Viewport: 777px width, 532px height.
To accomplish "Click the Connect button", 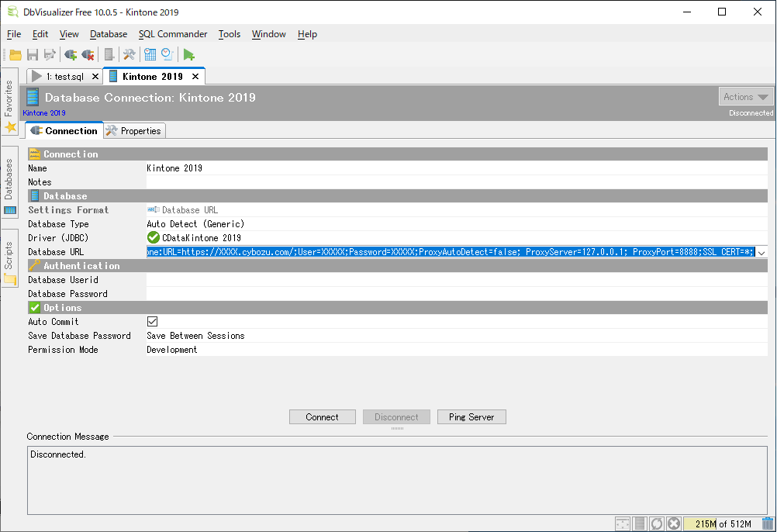I will [x=322, y=417].
